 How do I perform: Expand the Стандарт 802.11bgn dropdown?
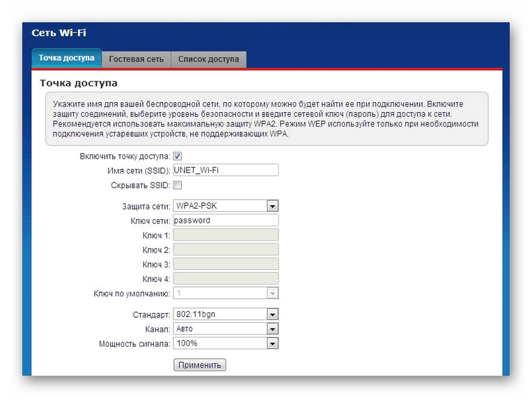coord(226,315)
